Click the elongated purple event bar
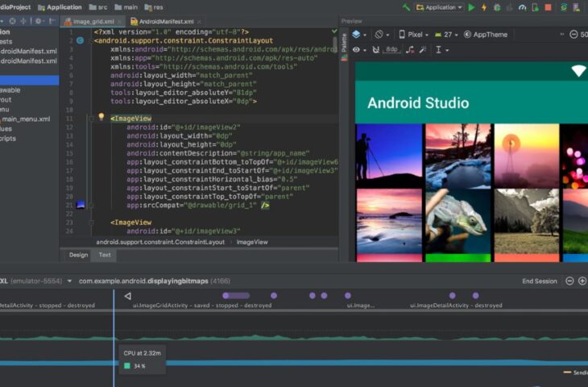Screen dimensions: 588x387 point(236,296)
